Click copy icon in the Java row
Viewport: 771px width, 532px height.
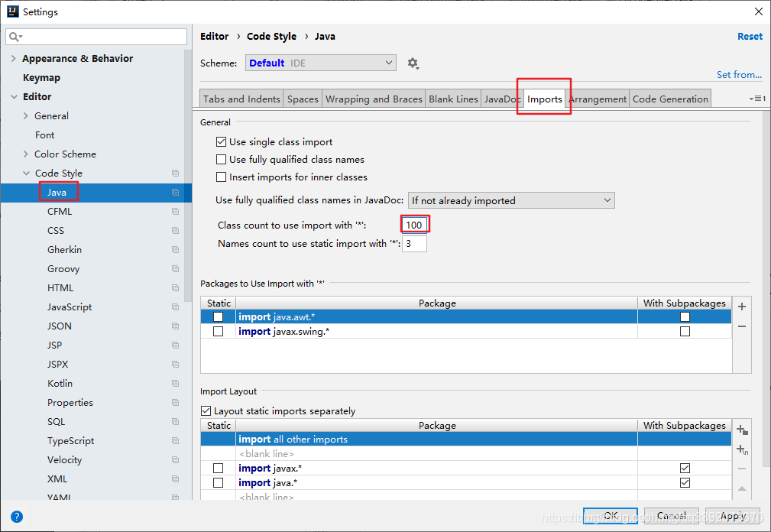[x=175, y=193]
